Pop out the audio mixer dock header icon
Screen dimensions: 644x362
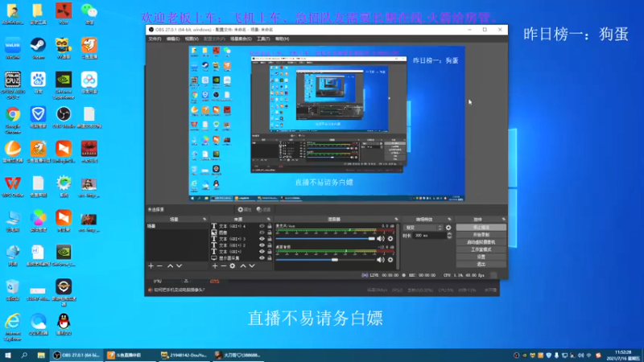[x=396, y=220]
